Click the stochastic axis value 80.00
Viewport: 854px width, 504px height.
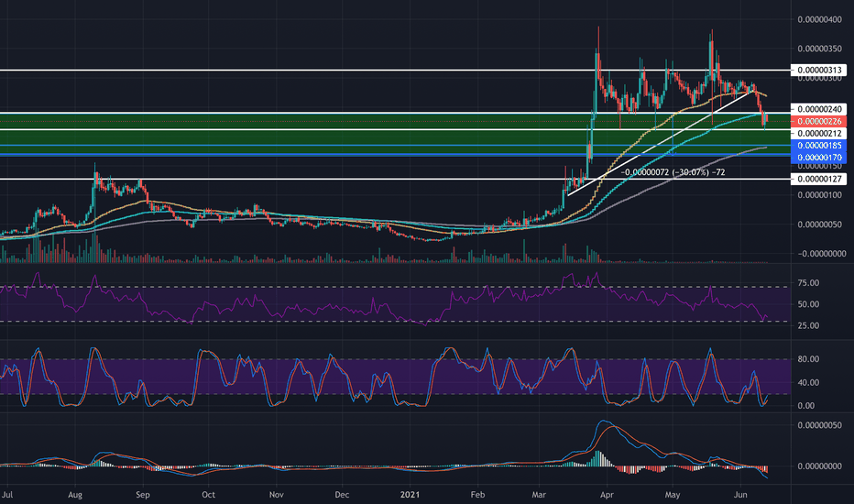[x=808, y=359]
